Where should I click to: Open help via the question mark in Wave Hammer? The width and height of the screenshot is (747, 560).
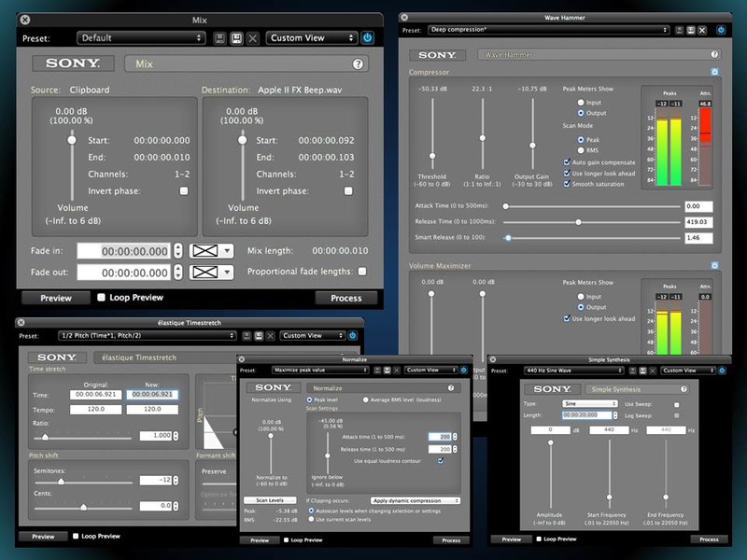(714, 54)
